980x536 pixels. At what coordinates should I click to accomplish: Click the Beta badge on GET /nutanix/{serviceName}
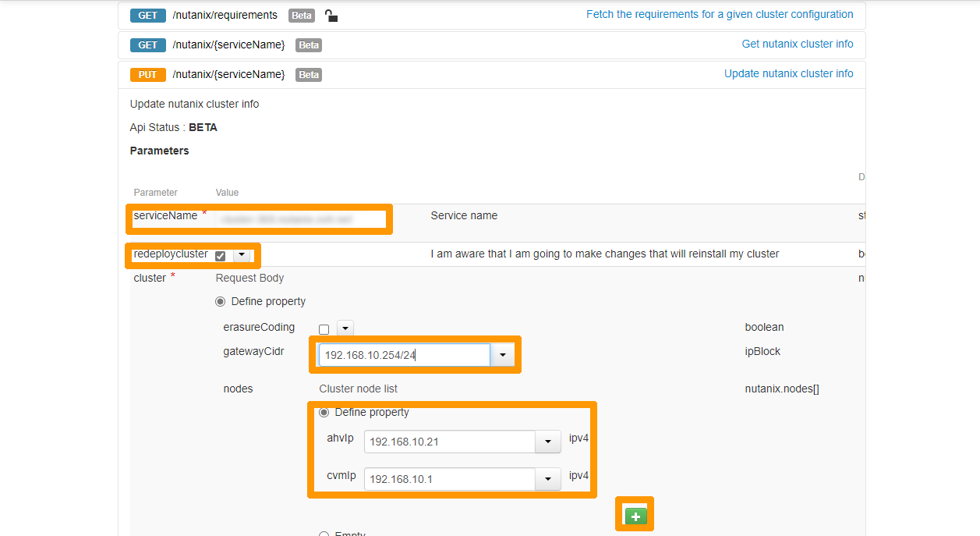(309, 44)
